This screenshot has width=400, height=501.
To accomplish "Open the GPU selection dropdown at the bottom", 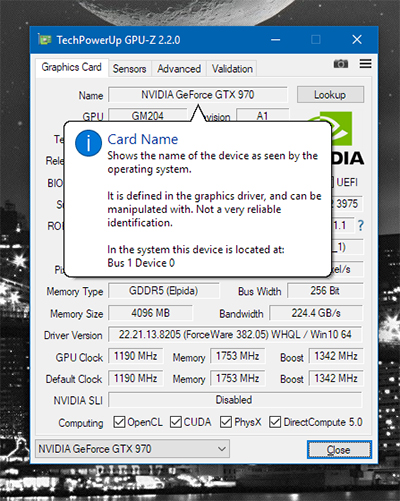I will (x=132, y=449).
